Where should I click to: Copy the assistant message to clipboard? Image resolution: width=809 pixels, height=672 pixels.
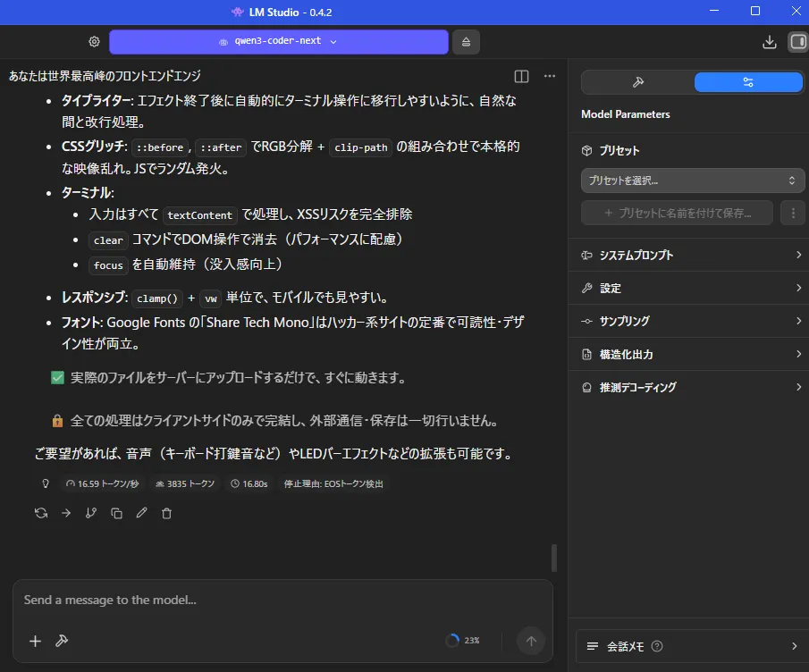tap(116, 513)
